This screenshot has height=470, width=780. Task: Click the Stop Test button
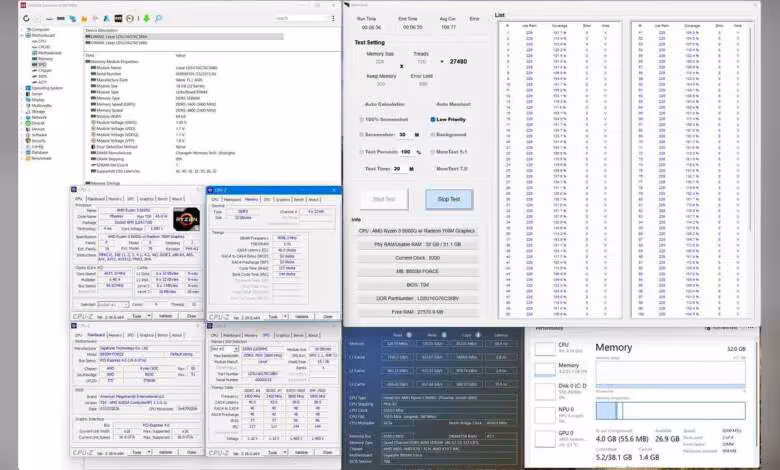pyautogui.click(x=449, y=199)
